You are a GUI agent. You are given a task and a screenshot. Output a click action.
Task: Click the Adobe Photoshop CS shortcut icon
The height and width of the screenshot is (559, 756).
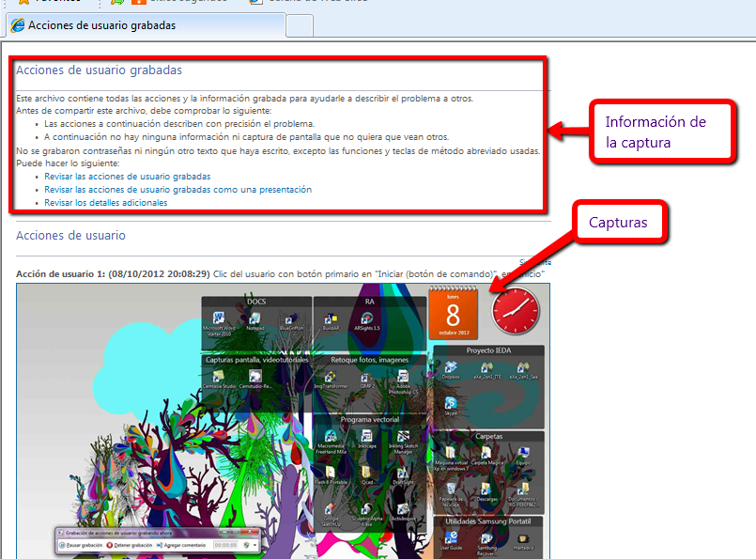coord(403,377)
